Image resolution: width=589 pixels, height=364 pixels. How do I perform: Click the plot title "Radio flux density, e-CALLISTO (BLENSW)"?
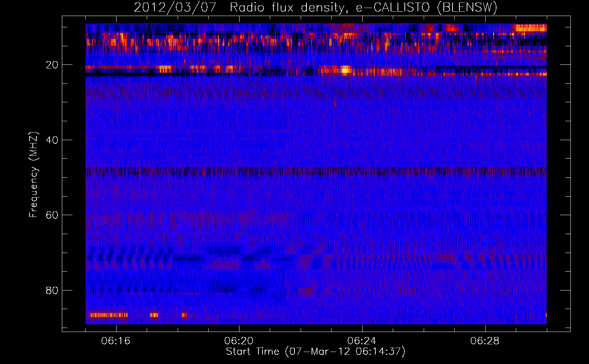pyautogui.click(x=363, y=8)
